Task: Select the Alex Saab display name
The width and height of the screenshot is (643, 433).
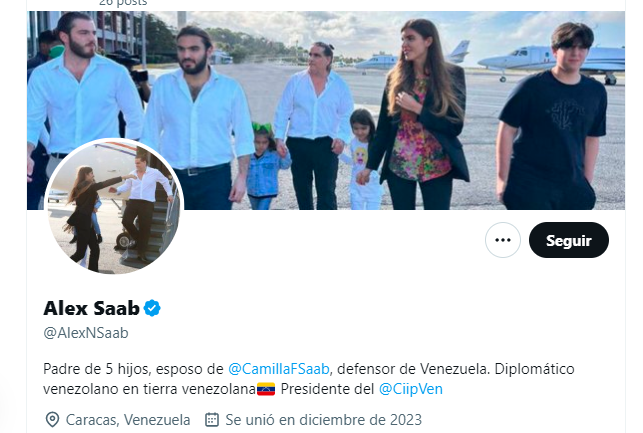Action: coord(91,308)
